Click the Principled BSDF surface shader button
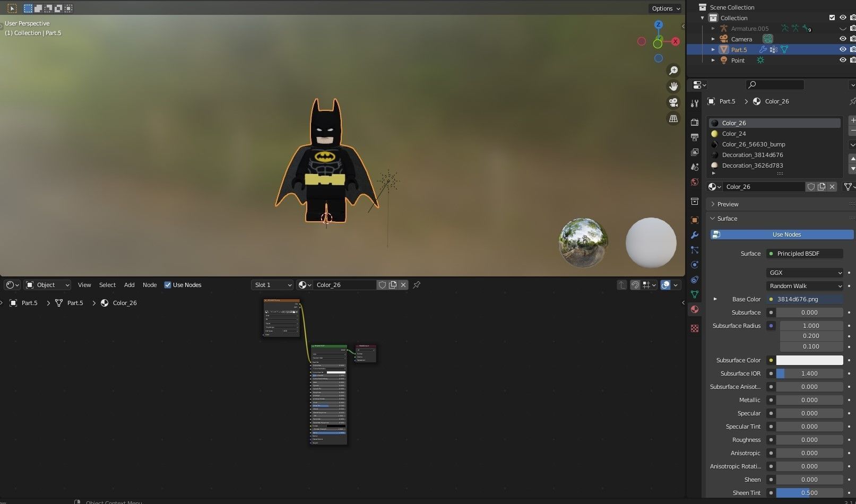Image resolution: width=856 pixels, height=504 pixels. click(805, 254)
